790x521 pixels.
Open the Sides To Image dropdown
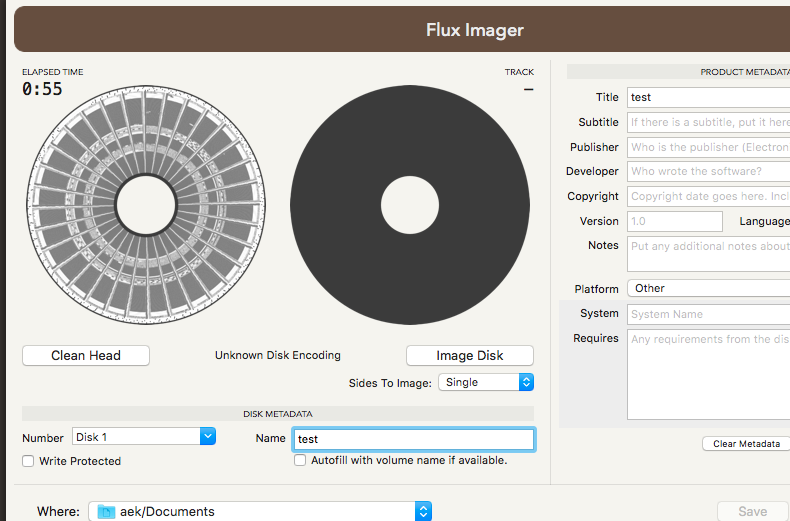point(485,382)
